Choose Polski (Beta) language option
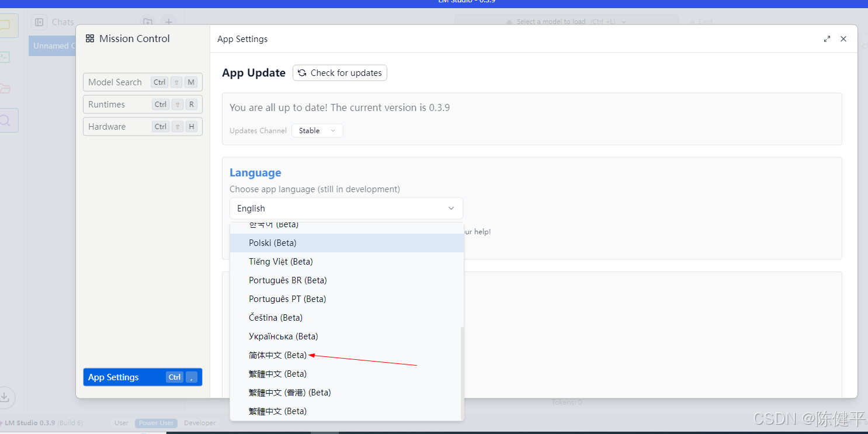The image size is (868, 434). tap(347, 243)
